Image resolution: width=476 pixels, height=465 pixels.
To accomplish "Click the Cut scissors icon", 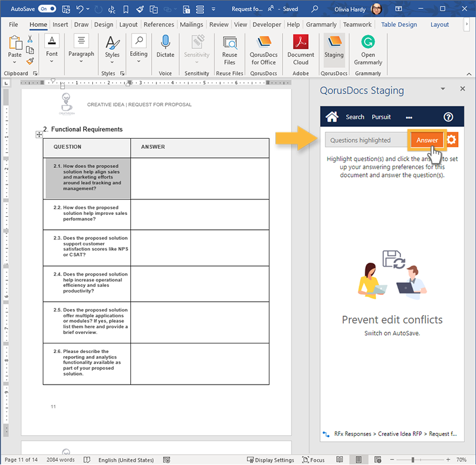I will (x=30, y=39).
